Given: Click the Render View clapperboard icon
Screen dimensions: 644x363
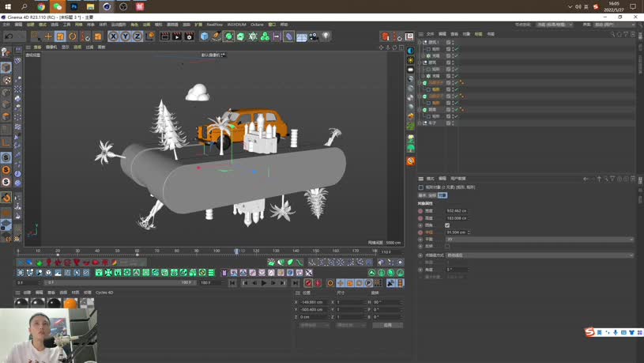Looking at the screenshot, I should coord(164,36).
